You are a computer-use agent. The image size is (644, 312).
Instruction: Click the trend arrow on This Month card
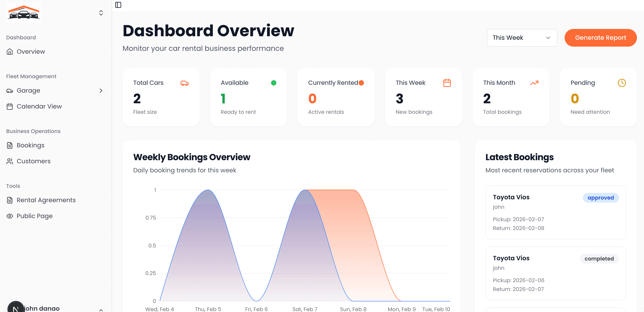[x=535, y=83]
